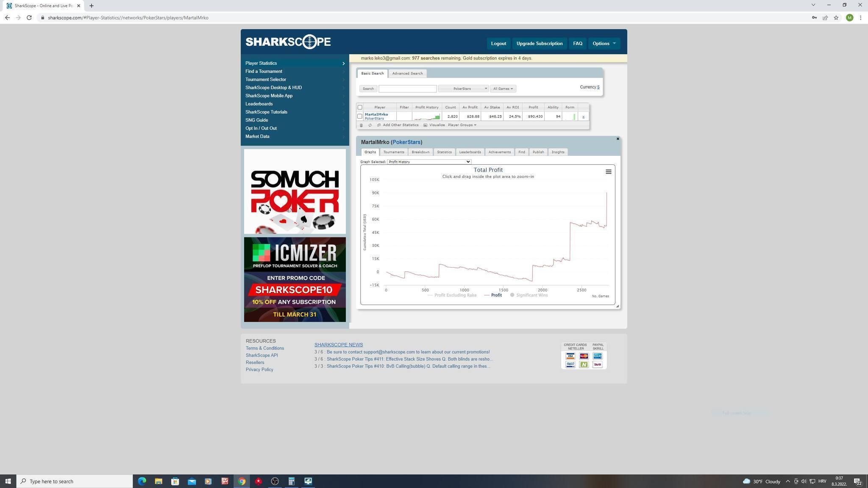Click Add Other Statistics
Viewport: 868px width, 488px height.
pyautogui.click(x=398, y=125)
